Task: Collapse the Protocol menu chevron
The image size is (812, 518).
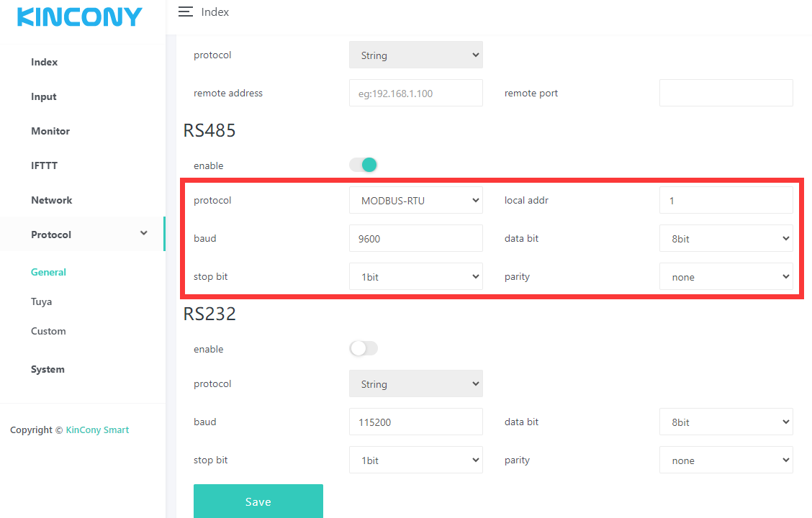Action: 144,234
